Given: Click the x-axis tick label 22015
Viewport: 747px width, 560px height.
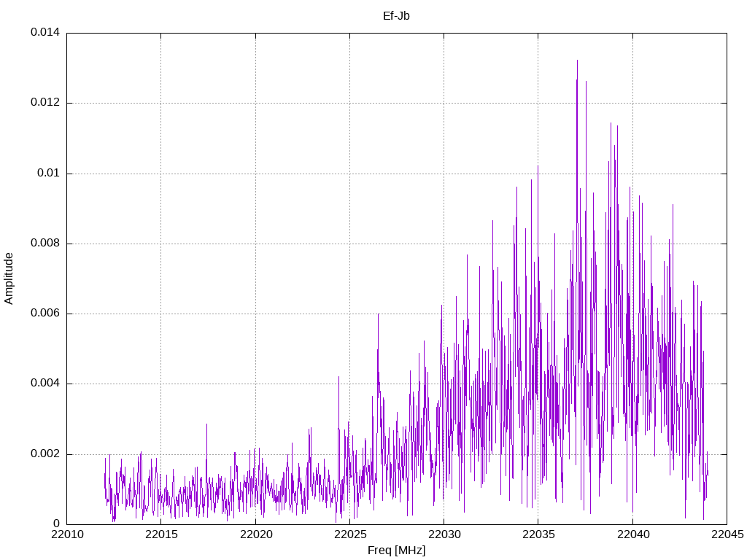Looking at the screenshot, I should pos(161,534).
